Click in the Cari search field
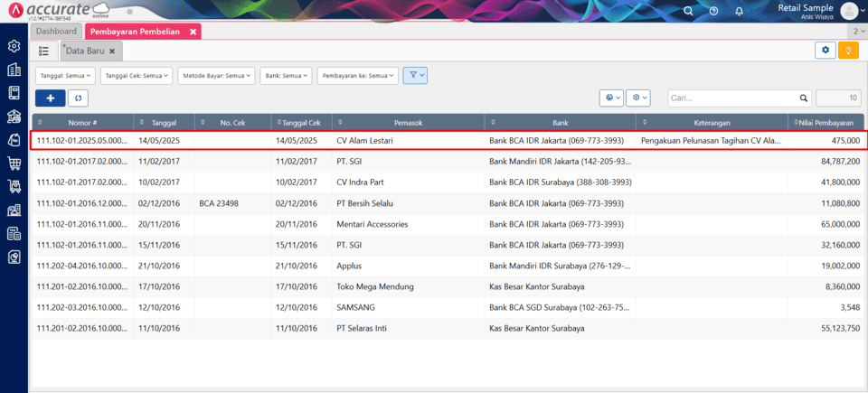868x393 pixels. 733,98
